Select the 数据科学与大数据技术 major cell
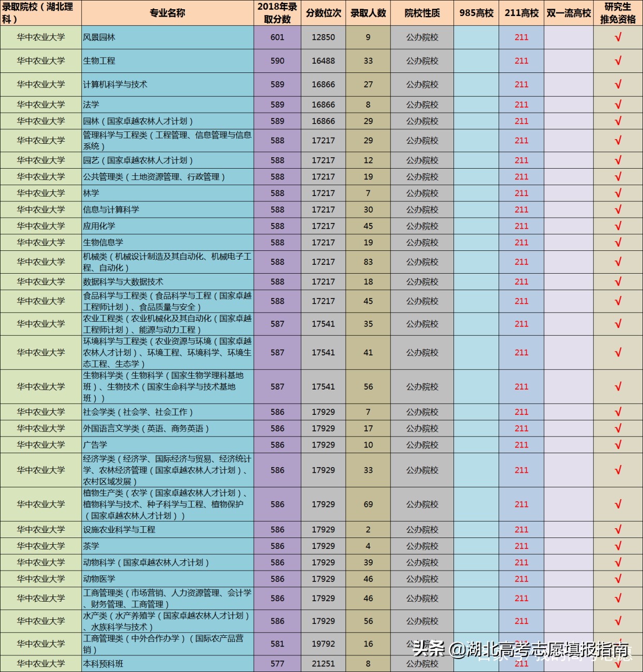This screenshot has height=672, width=643. (x=167, y=282)
